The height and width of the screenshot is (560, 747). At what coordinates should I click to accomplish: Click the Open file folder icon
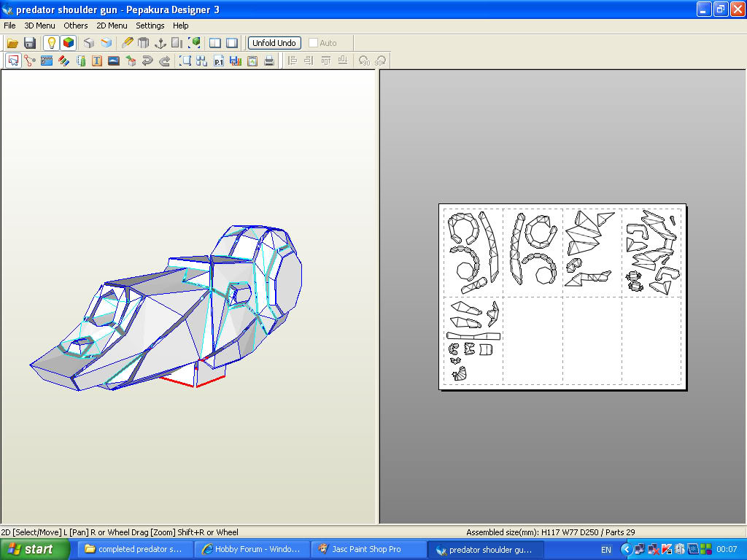tap(12, 43)
